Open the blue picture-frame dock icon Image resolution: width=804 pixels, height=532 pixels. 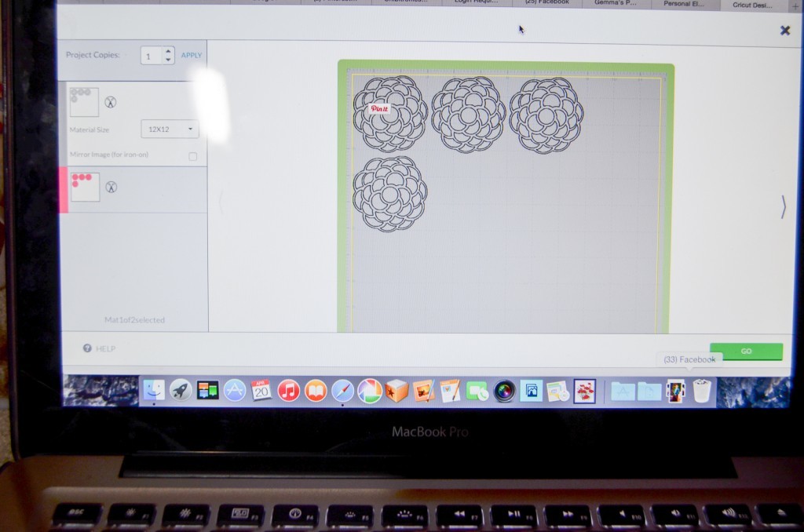(x=532, y=392)
